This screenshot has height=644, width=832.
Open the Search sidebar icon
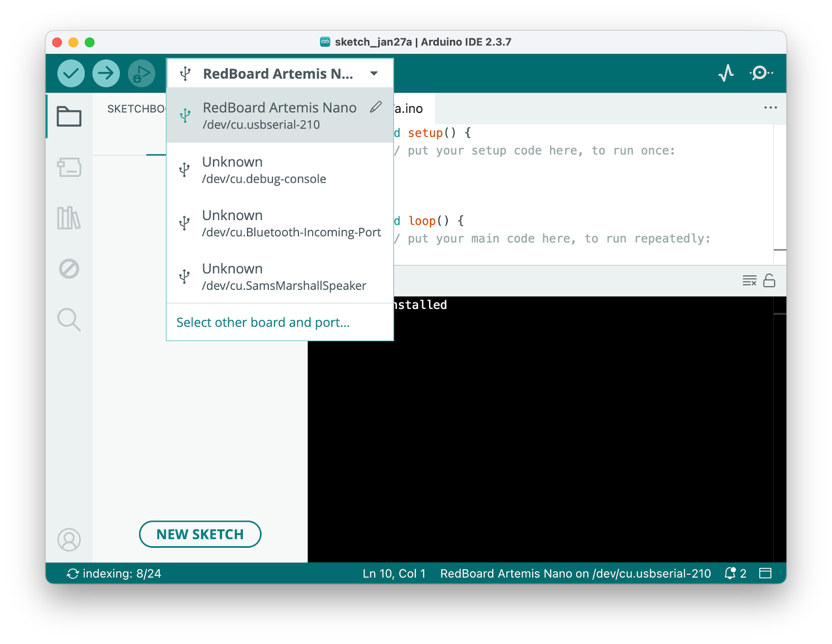[69, 320]
